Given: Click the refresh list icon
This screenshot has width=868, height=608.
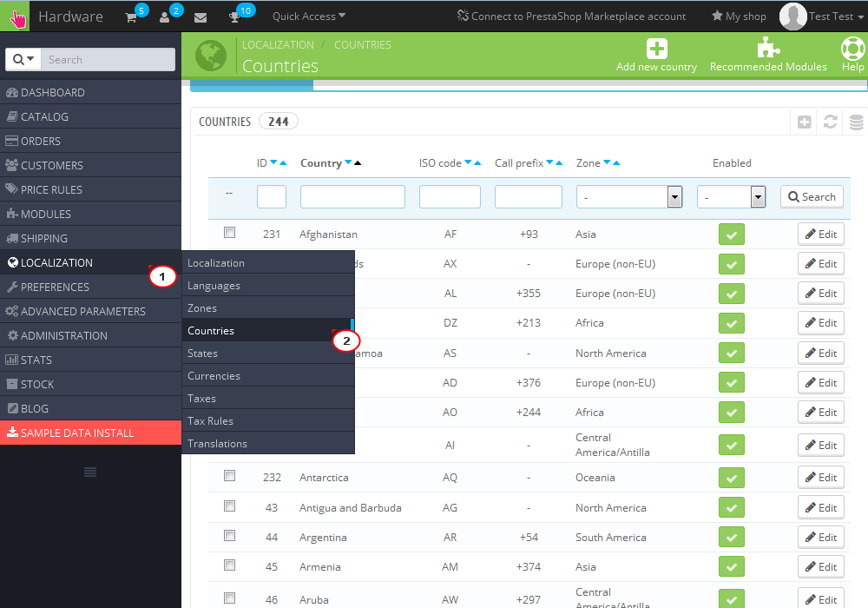Looking at the screenshot, I should (831, 122).
